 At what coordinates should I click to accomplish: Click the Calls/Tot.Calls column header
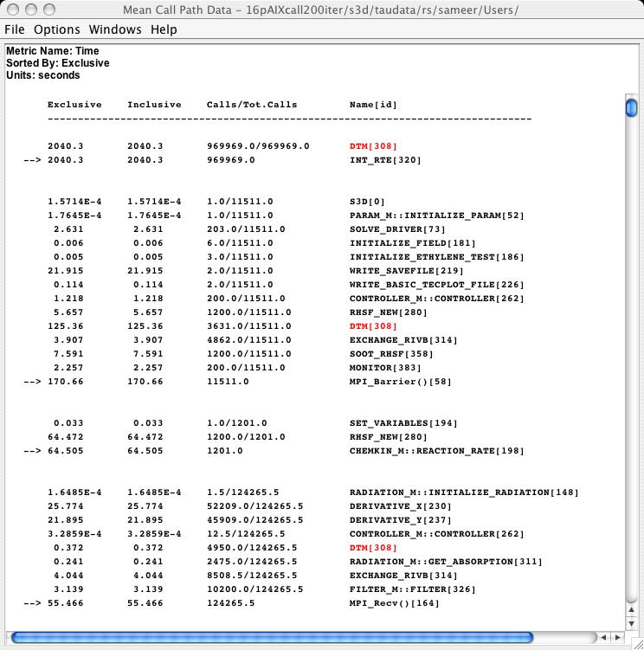click(x=252, y=105)
